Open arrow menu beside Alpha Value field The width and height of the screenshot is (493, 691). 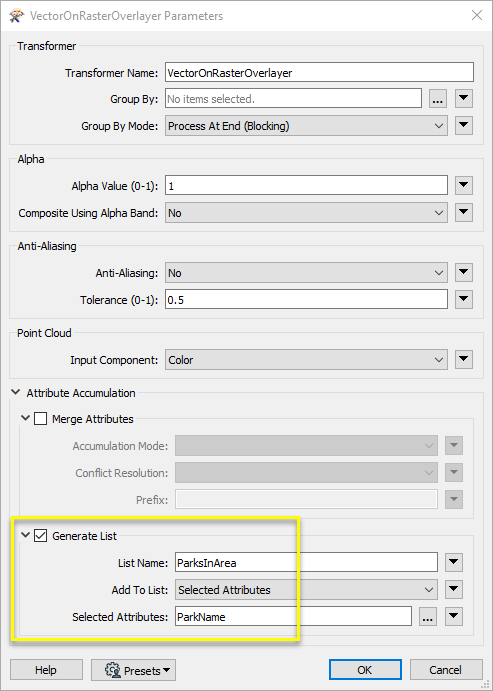pyautogui.click(x=464, y=186)
